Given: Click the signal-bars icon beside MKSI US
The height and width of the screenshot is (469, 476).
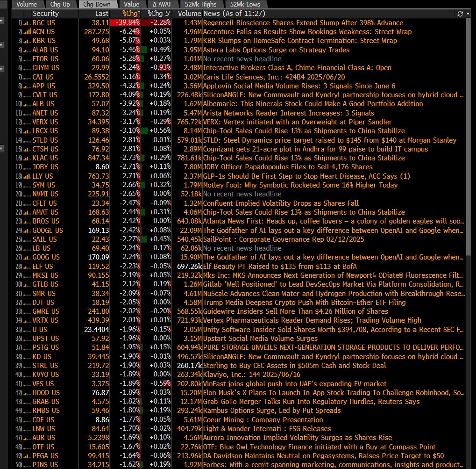Looking at the screenshot, I should tap(27, 275).
